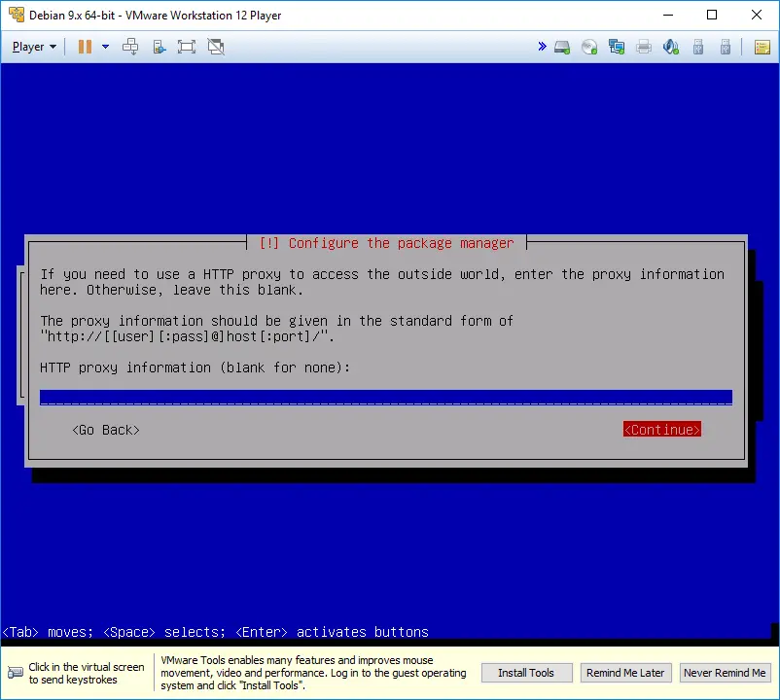Click Remind Me Later button
Viewport: 780px width, 700px height.
click(625, 673)
